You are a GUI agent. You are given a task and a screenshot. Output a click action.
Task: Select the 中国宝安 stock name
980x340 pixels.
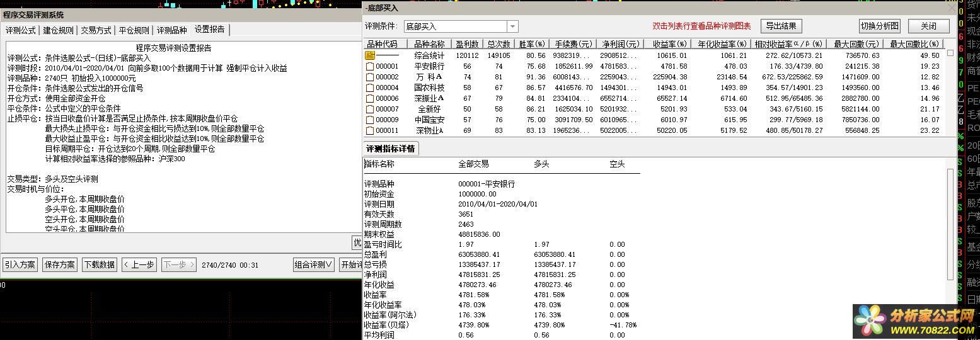click(429, 120)
